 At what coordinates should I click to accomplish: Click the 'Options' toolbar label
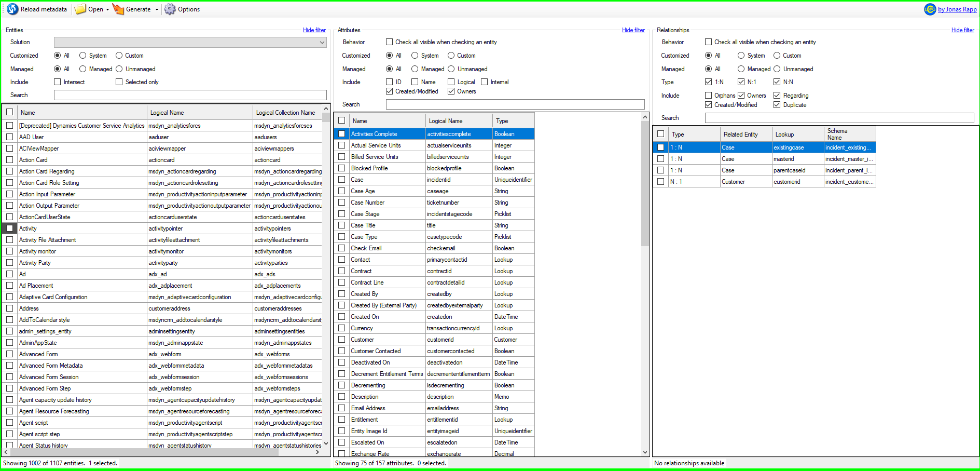pyautogui.click(x=189, y=9)
